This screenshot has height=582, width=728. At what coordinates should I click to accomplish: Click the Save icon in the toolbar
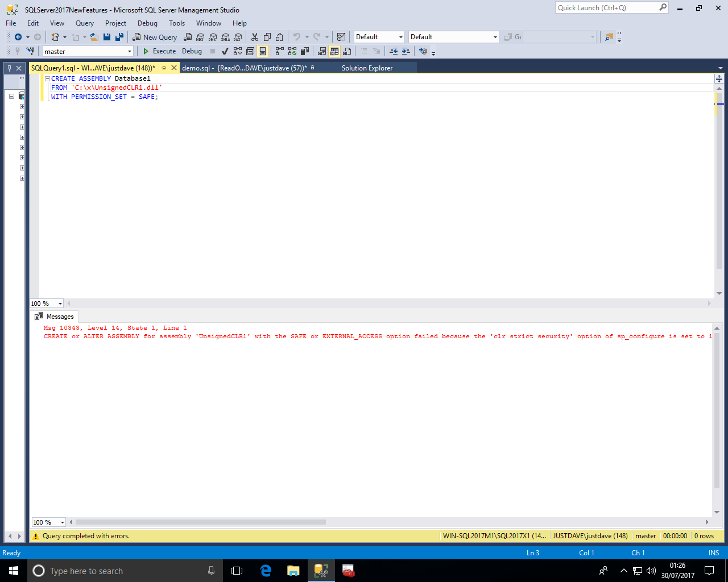click(x=107, y=37)
